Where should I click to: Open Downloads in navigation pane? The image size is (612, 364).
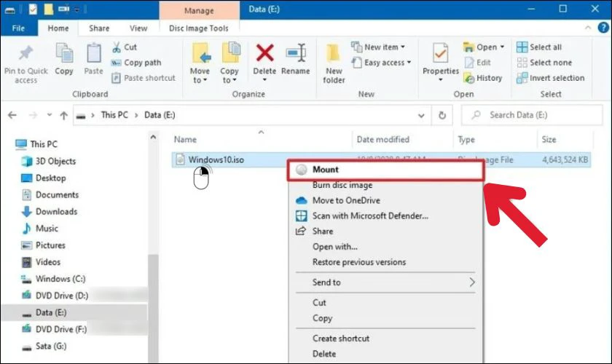pos(50,211)
